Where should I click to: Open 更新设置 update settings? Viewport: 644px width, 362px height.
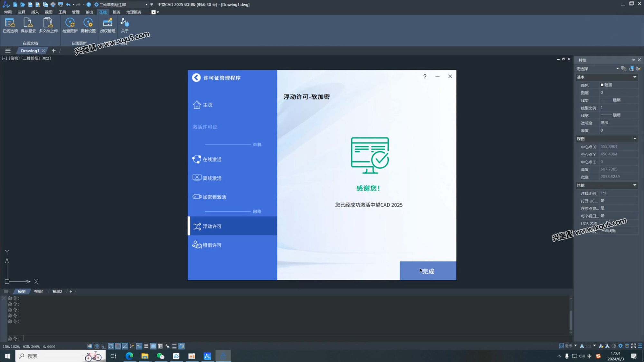coord(88,25)
